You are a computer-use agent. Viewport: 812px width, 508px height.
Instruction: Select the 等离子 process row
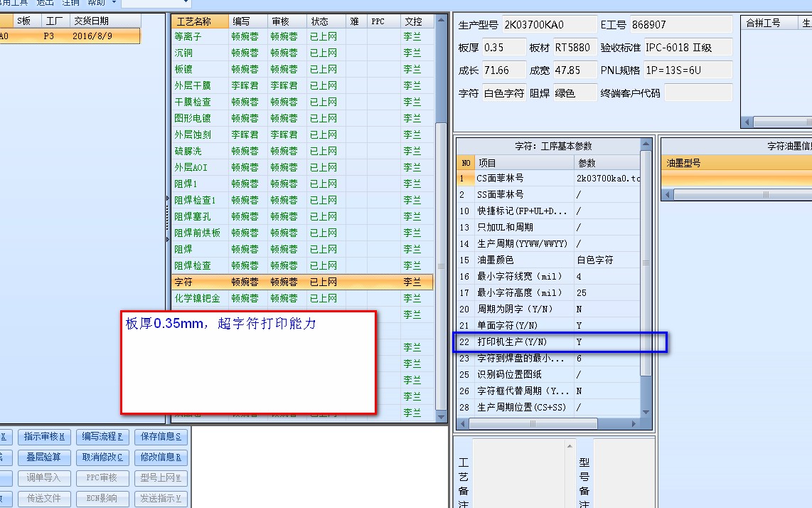302,37
